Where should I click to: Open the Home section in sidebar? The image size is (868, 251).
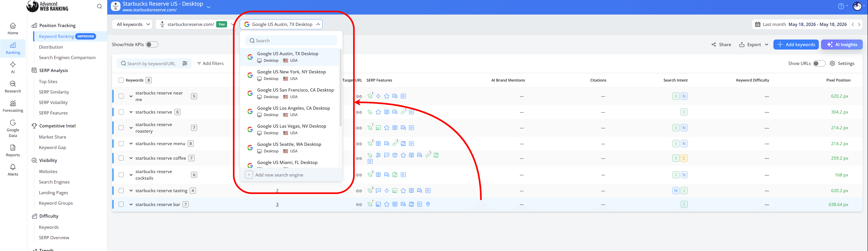[x=13, y=29]
